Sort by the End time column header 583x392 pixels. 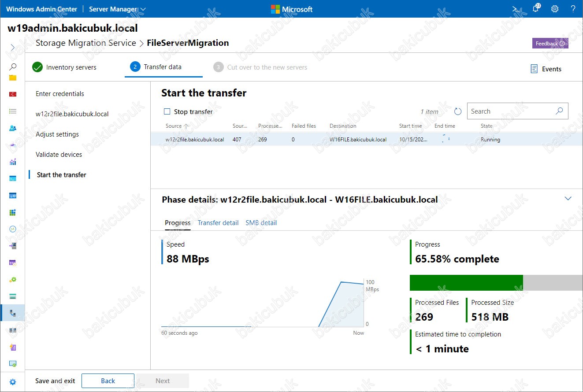click(x=445, y=126)
